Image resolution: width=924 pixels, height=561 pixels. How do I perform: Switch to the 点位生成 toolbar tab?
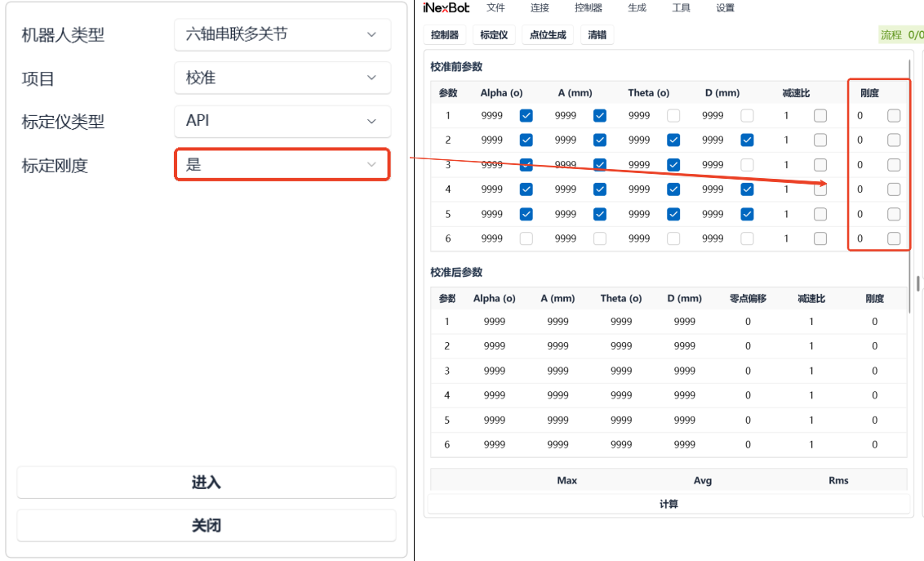pos(548,35)
